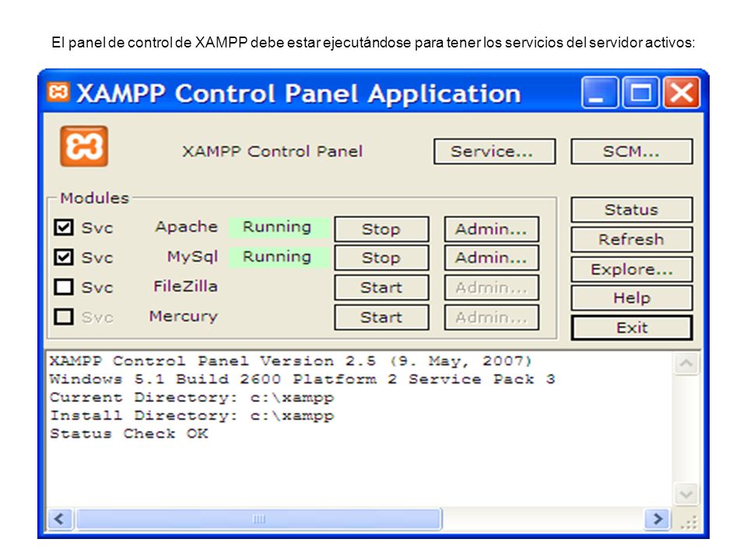Click the log scroll down arrow
The width and height of the screenshot is (747, 560).
pyautogui.click(x=686, y=494)
